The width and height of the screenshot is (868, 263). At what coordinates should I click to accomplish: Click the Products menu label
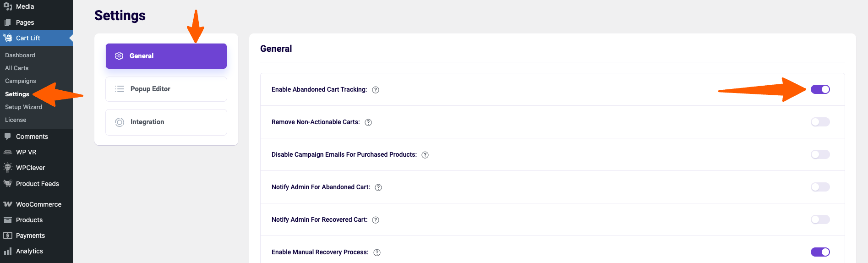click(x=29, y=220)
